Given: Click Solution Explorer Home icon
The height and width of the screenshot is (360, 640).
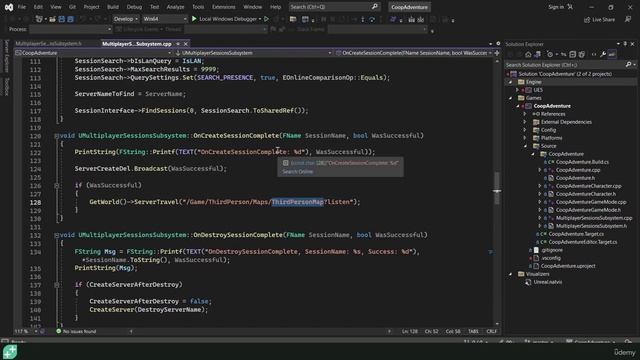Looking at the screenshot, I should click(528, 54).
